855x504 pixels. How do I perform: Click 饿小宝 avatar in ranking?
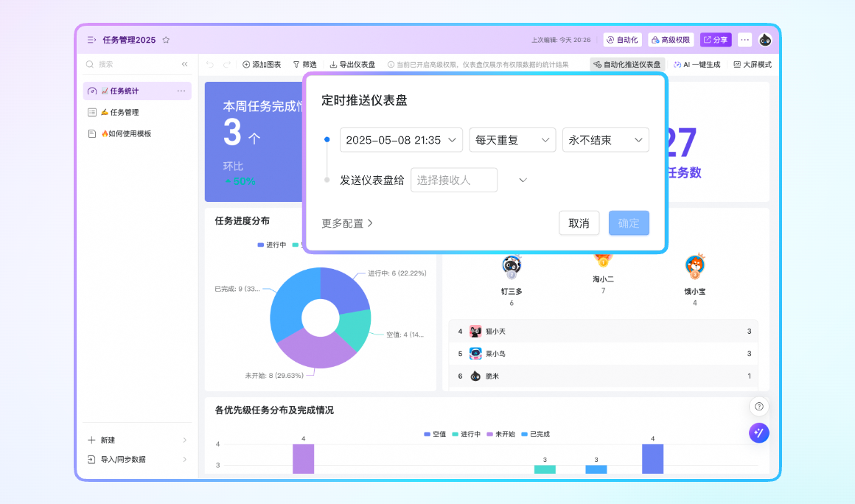pyautogui.click(x=694, y=265)
